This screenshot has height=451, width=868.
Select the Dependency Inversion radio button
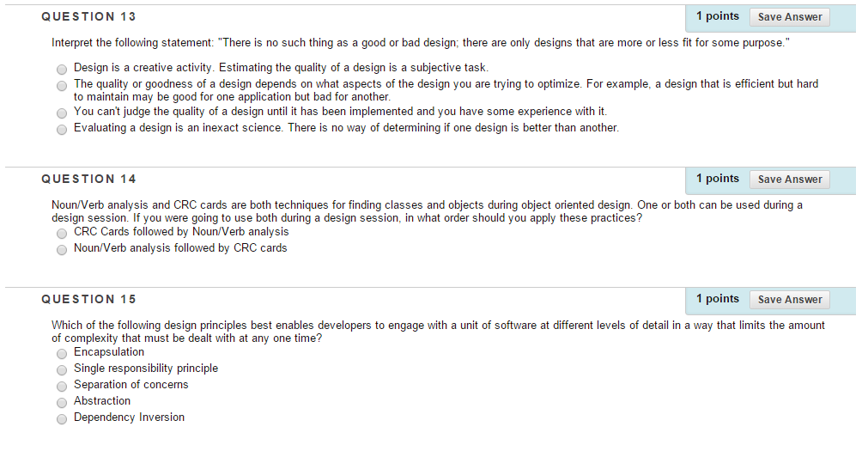[x=62, y=419]
